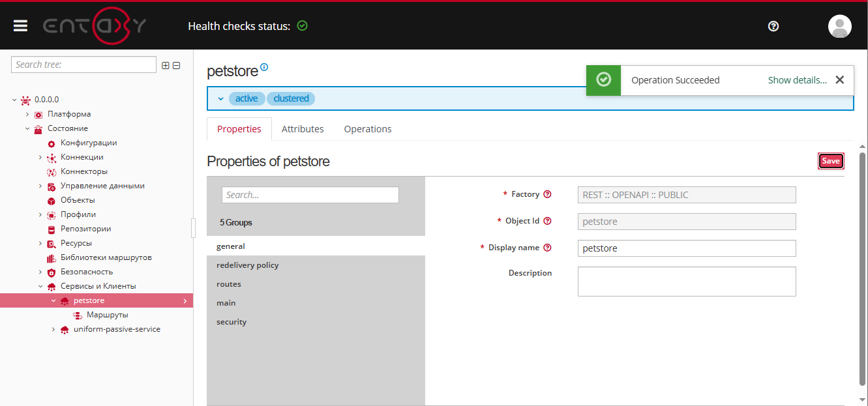Click the Factory field help icon
Image resolution: width=868 pixels, height=406 pixels.
(548, 194)
